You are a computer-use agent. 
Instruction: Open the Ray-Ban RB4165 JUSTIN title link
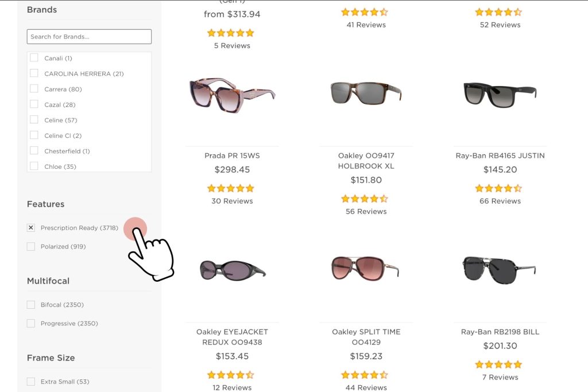point(500,156)
